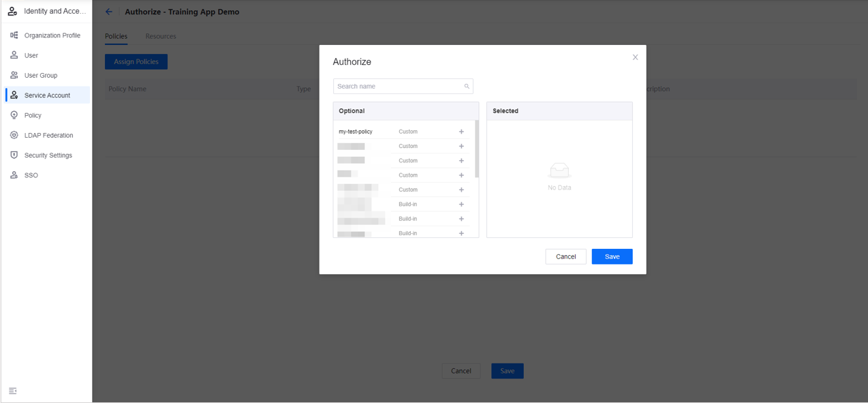Click the back arrow beside Authorize title
This screenshot has height=403, width=868.
[x=109, y=12]
